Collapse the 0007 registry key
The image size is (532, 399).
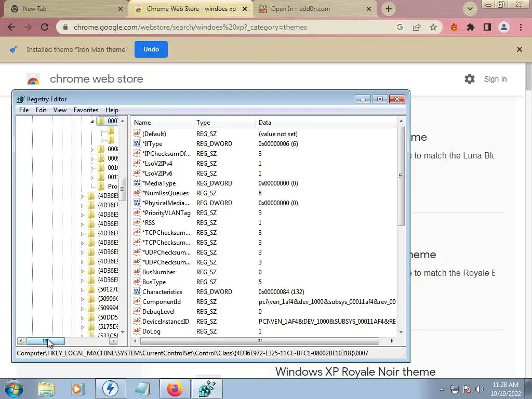pos(92,122)
